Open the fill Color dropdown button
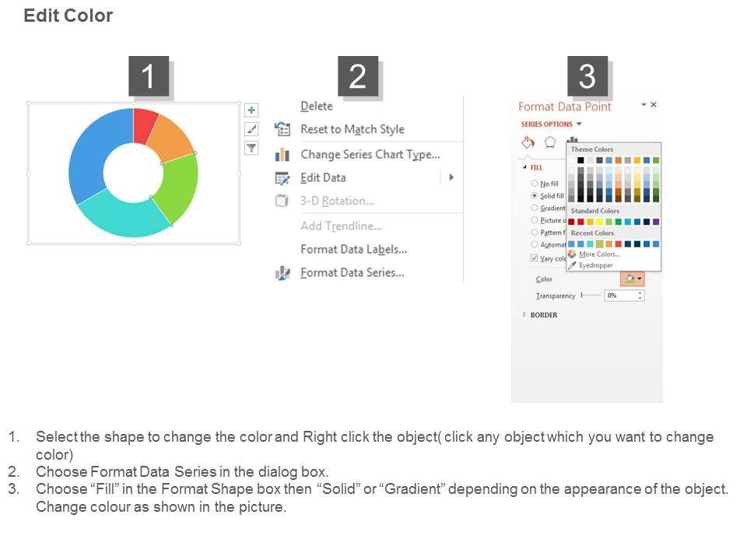This screenshot has height=560, width=747. click(632, 279)
